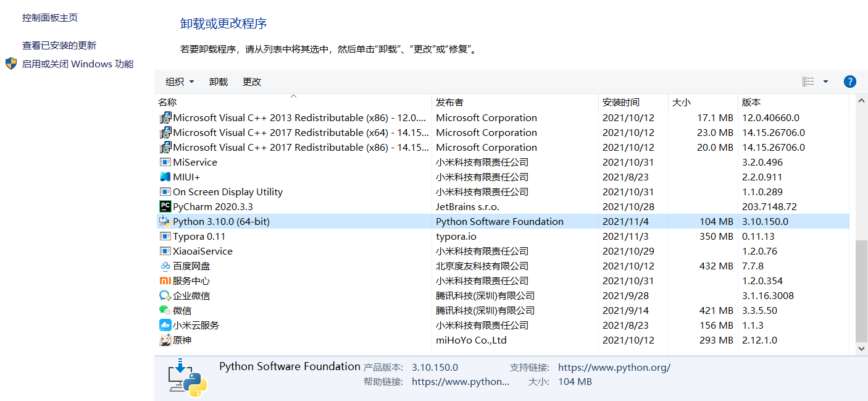Click the 432 MB size cell

(716, 266)
